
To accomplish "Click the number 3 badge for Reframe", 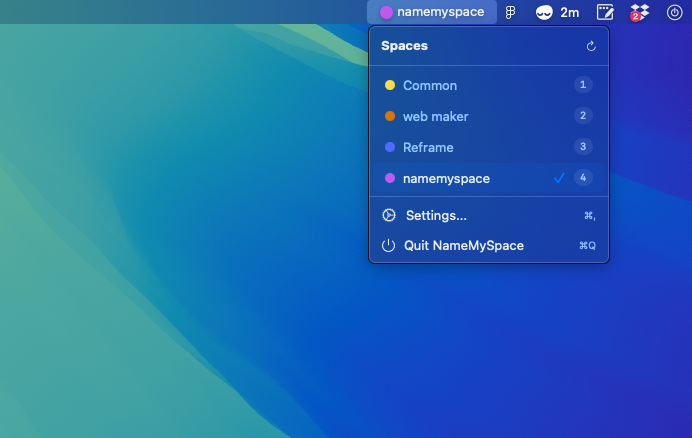I will pyautogui.click(x=583, y=146).
